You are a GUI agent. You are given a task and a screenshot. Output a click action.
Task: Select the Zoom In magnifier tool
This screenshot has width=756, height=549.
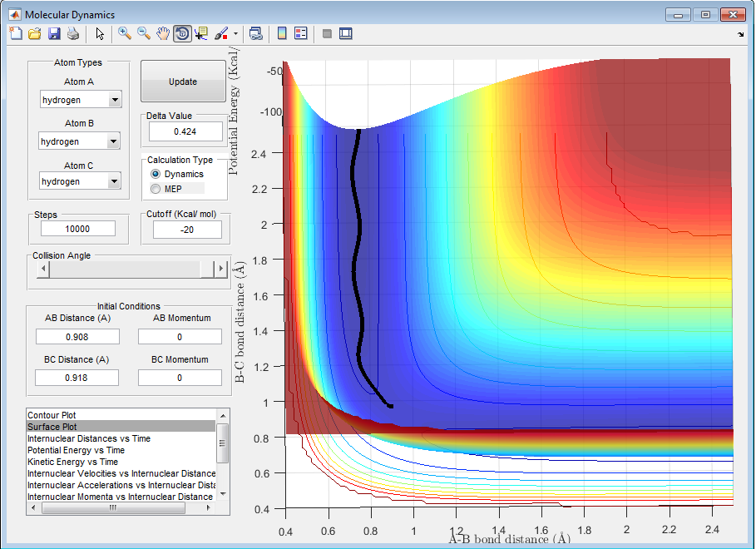click(x=125, y=34)
